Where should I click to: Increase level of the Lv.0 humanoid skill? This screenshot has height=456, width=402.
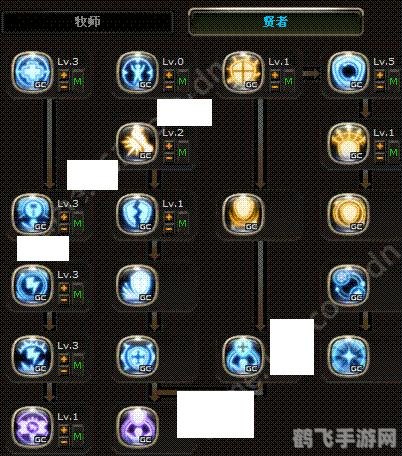[x=169, y=75]
